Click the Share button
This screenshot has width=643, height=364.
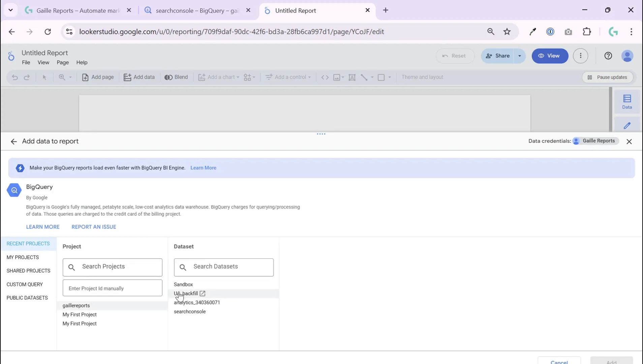click(x=498, y=56)
